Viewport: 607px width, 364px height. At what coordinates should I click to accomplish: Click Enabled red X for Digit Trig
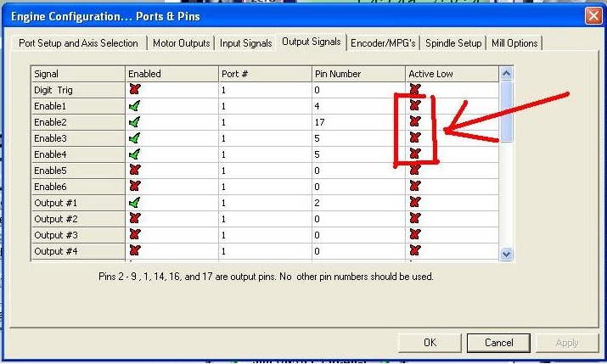coord(134,89)
